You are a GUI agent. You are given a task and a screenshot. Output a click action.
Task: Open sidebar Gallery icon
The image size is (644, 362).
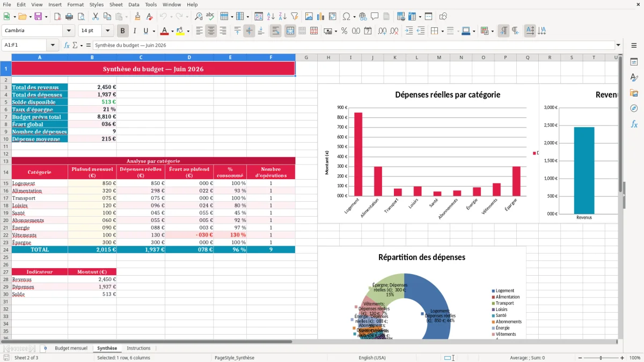634,93
